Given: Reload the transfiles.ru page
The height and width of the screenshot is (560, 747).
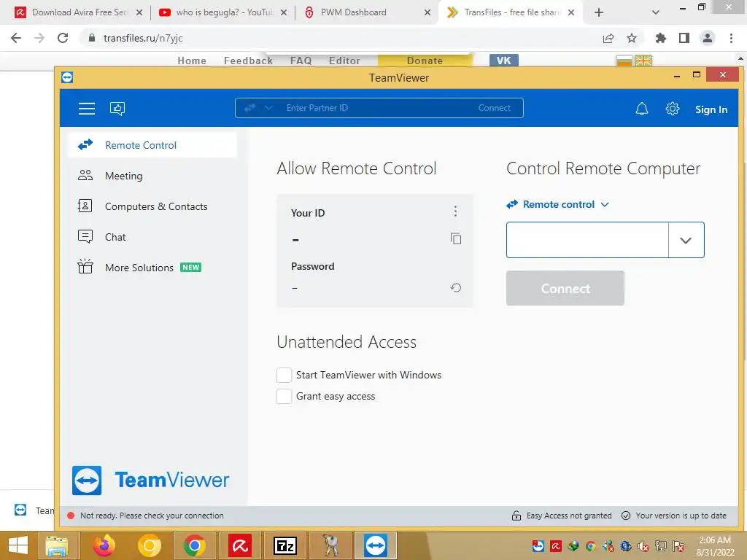Looking at the screenshot, I should [63, 38].
